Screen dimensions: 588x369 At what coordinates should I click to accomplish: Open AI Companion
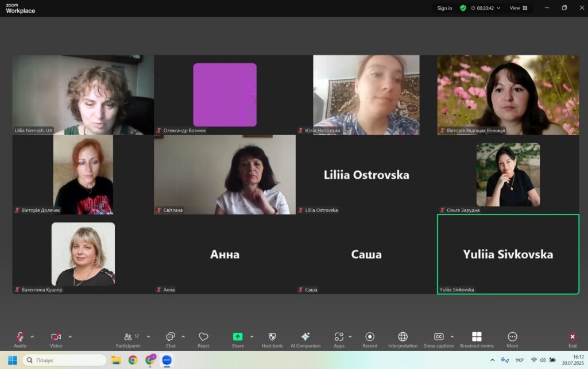pos(305,337)
